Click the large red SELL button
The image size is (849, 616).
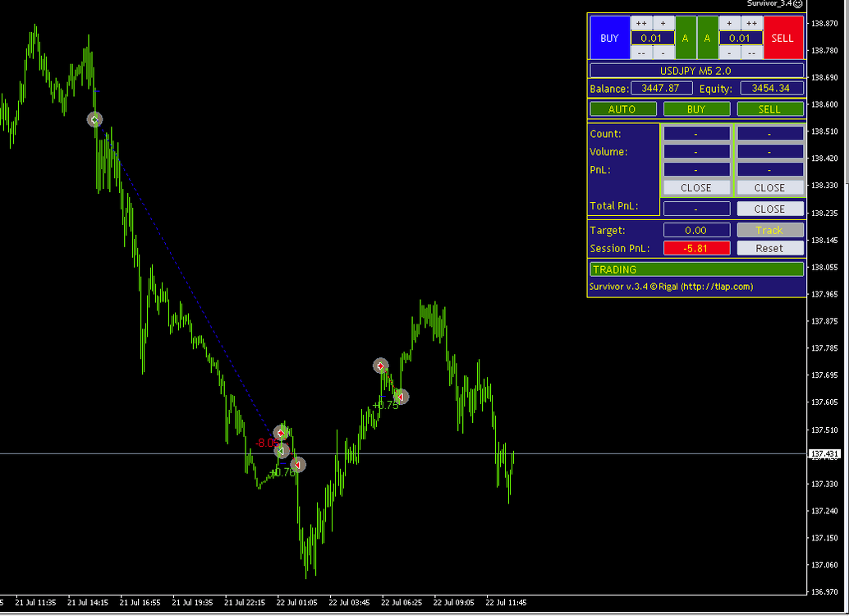pyautogui.click(x=783, y=38)
